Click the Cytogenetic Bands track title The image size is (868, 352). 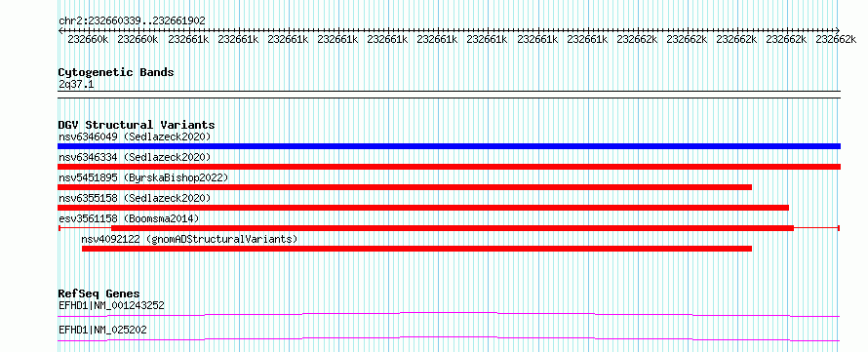point(116,72)
